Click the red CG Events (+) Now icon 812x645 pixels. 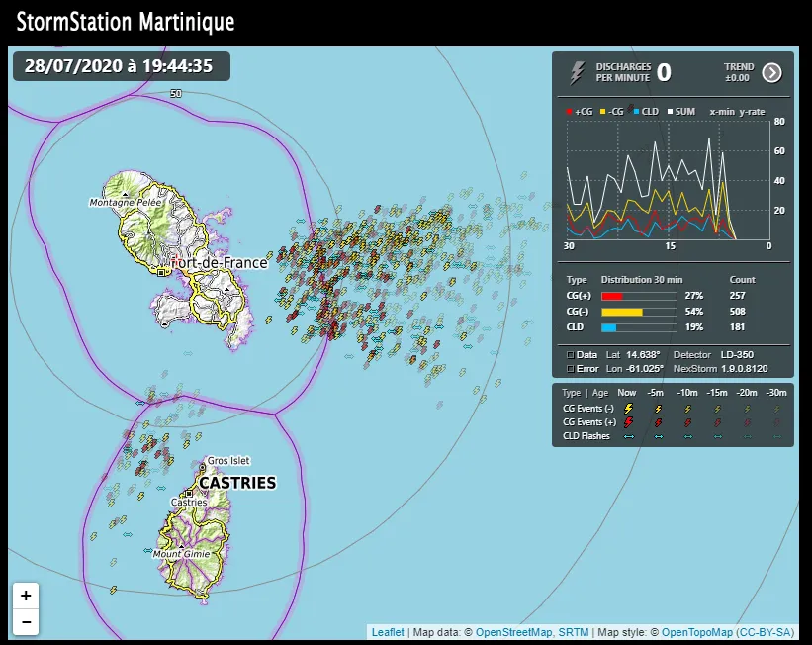pos(628,422)
